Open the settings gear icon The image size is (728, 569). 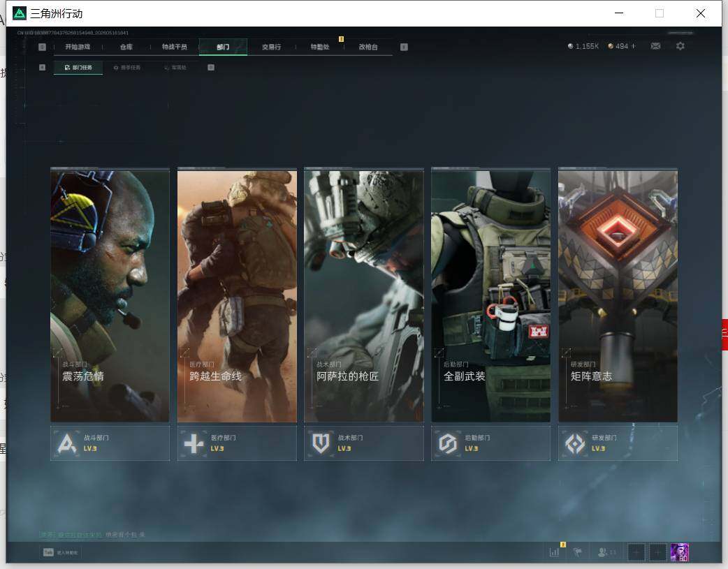[680, 46]
